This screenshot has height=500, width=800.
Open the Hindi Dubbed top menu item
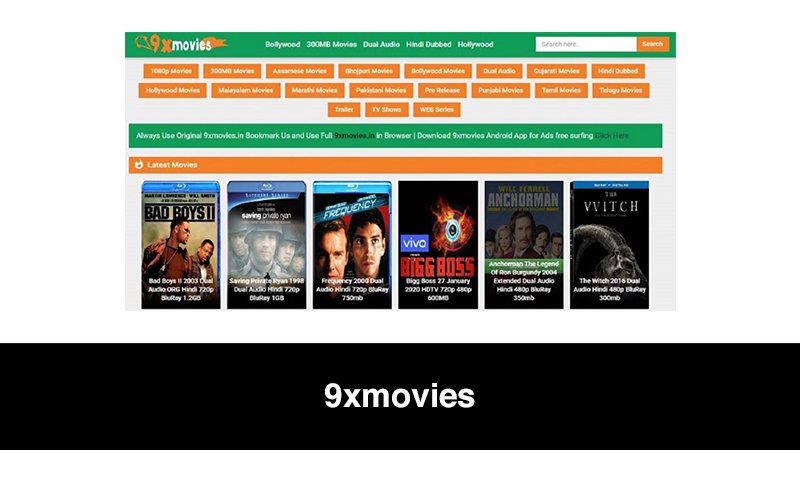click(429, 44)
